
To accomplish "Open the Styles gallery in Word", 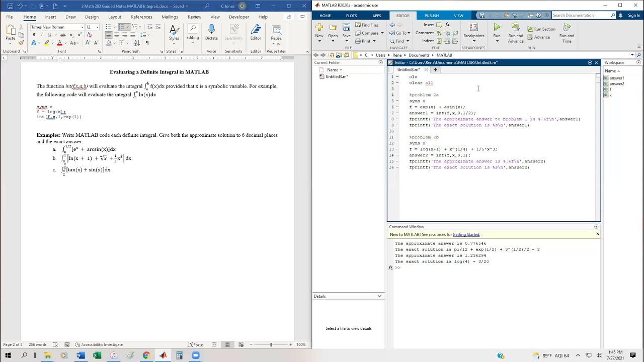I will point(174,33).
